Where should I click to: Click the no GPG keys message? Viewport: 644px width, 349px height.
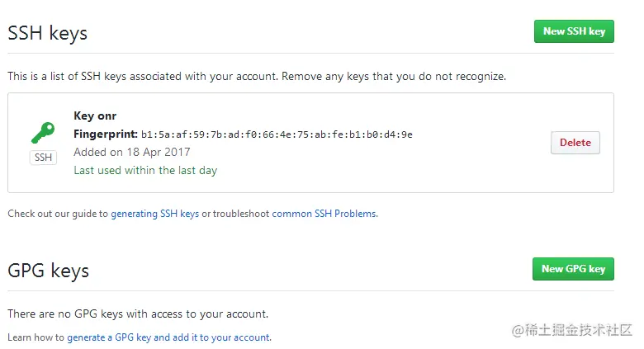[138, 314]
